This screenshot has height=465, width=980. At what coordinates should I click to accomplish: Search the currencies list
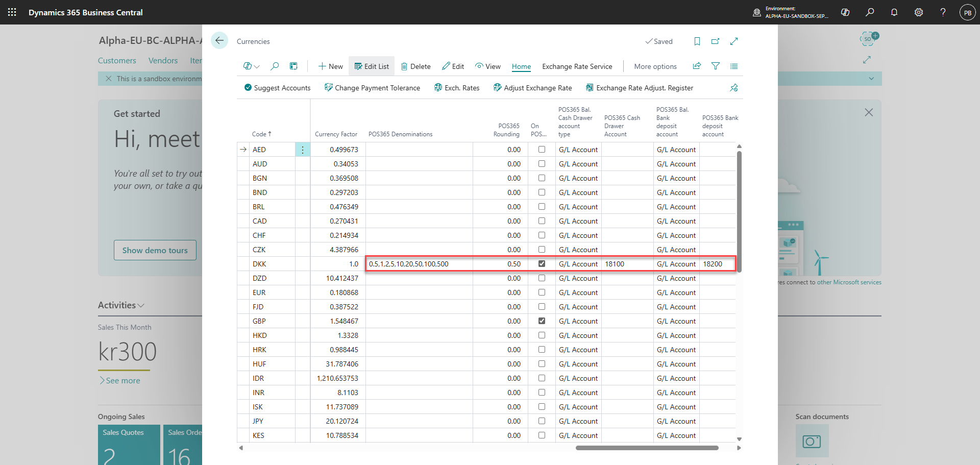point(275,66)
